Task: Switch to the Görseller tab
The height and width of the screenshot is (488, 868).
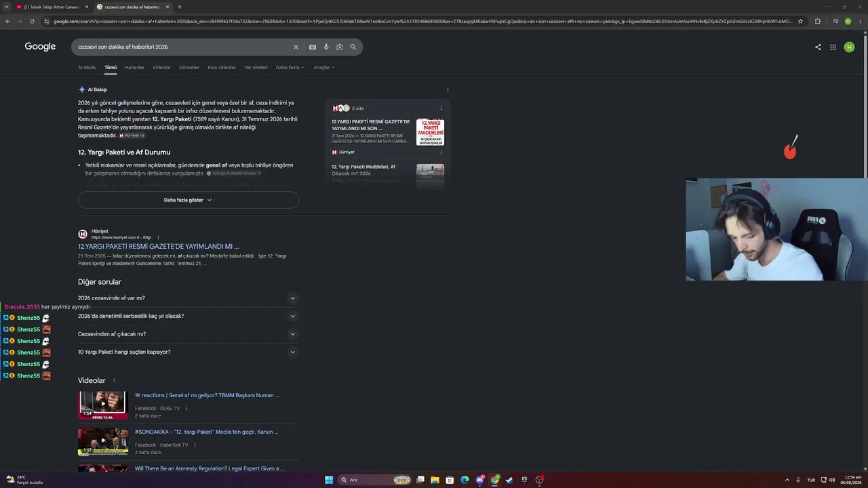Action: coord(189,68)
